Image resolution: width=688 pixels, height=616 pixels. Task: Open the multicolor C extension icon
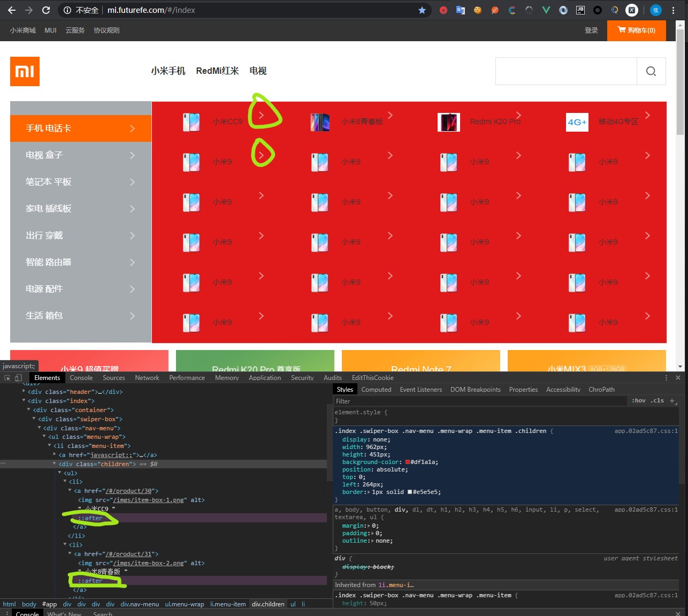pos(512,10)
